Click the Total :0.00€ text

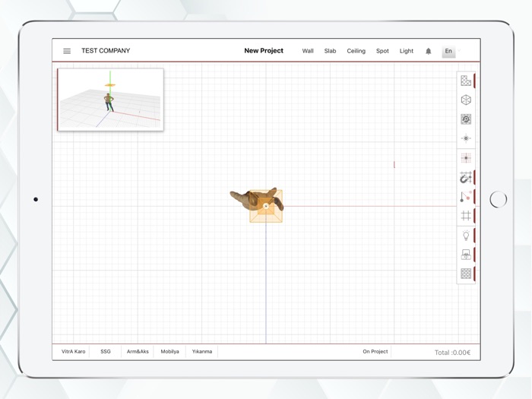452,353
